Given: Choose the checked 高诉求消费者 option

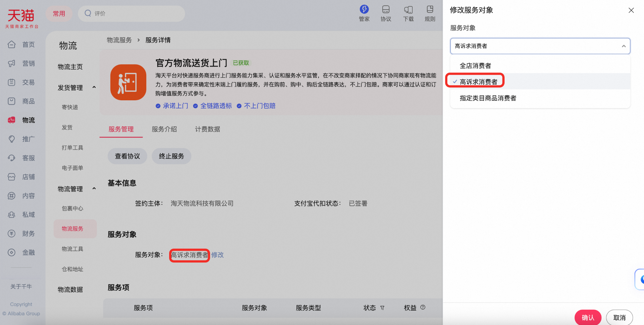Looking at the screenshot, I should pos(540,82).
